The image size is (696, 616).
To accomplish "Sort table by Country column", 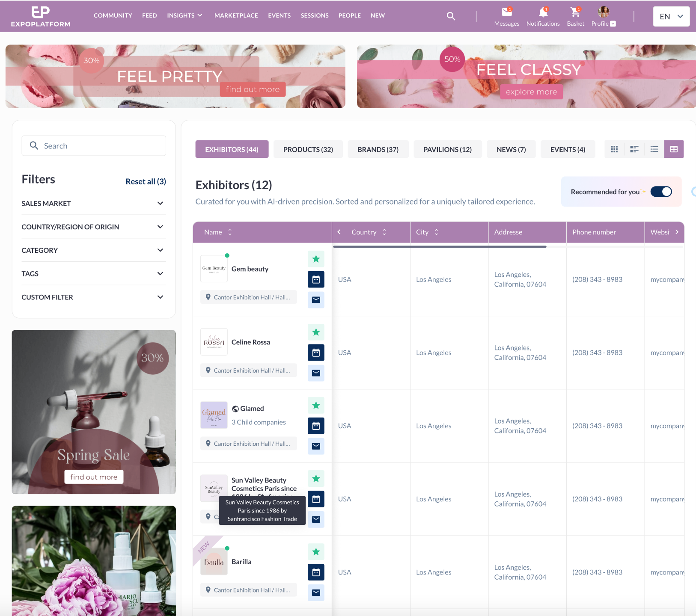I will (x=384, y=232).
